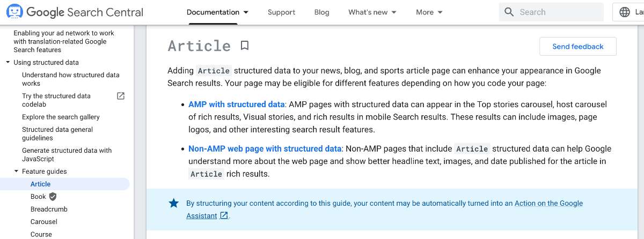This screenshot has width=644, height=239.
Task: Click the external link icon after Assistant
Action: coord(224,215)
